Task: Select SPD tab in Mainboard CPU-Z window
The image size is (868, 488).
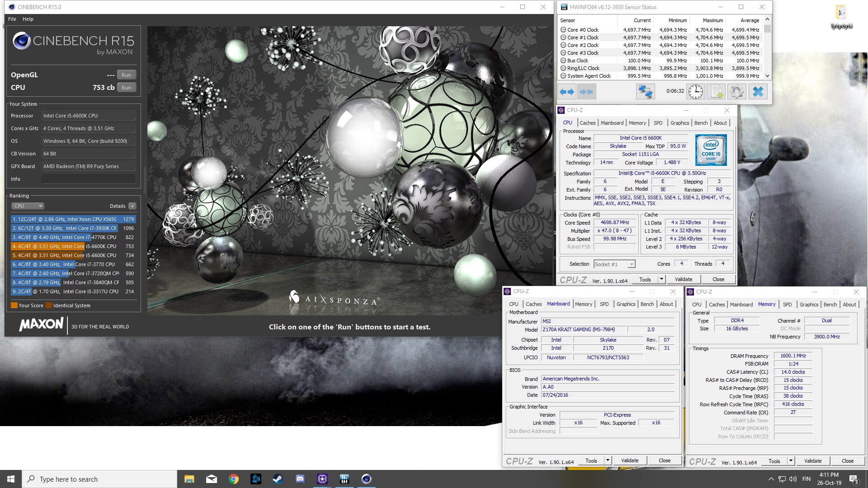Action: pos(604,304)
